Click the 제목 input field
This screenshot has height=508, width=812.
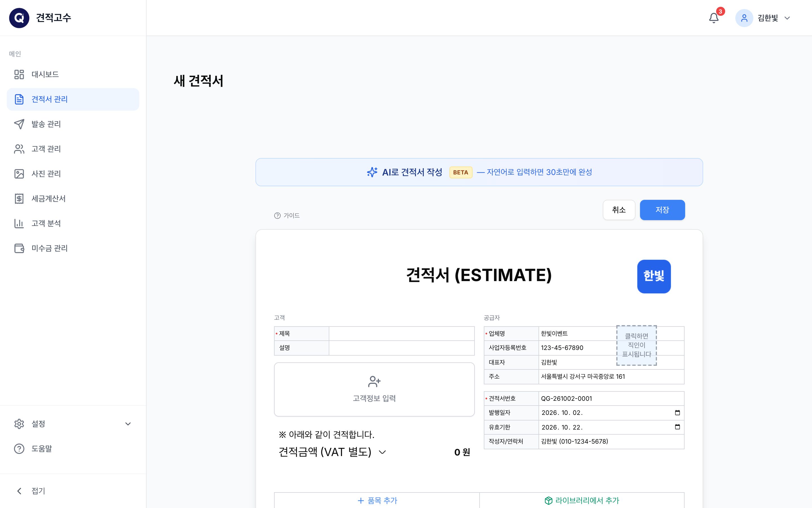402,334
